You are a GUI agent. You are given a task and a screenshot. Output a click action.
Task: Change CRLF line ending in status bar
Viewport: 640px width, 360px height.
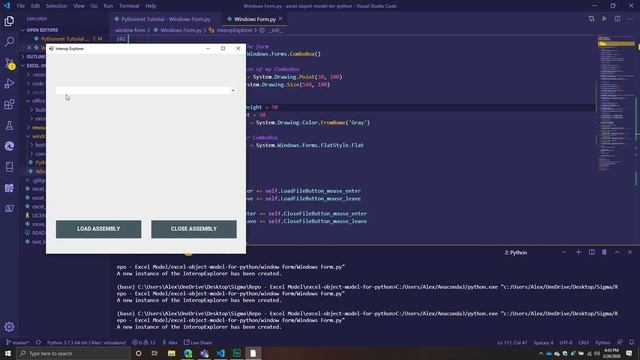click(584, 342)
